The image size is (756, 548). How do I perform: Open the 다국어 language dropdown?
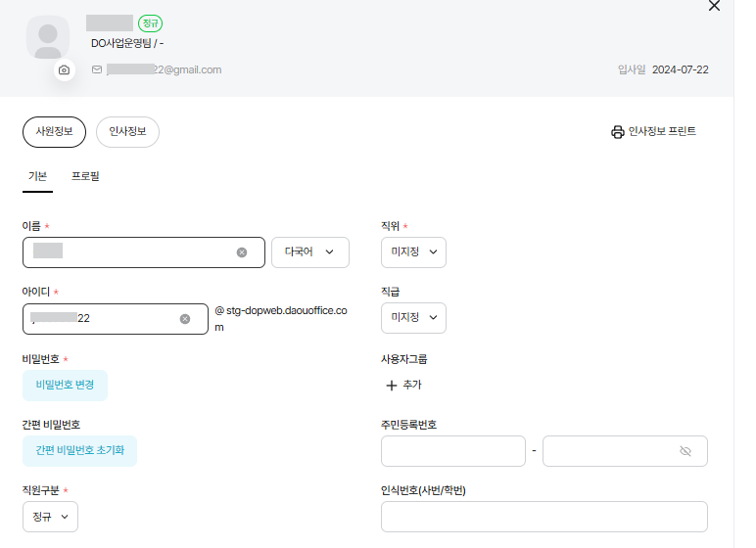pyautogui.click(x=309, y=252)
